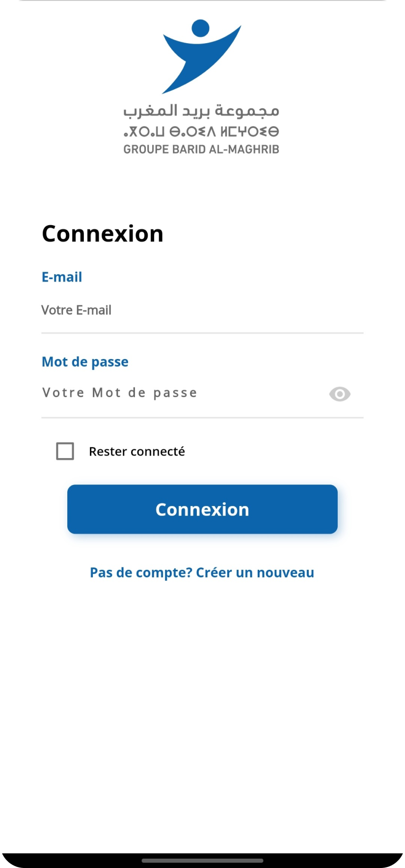Tap the blue Barid Al-Maghrib figure logo
Screen dimensions: 405x868
202,56
